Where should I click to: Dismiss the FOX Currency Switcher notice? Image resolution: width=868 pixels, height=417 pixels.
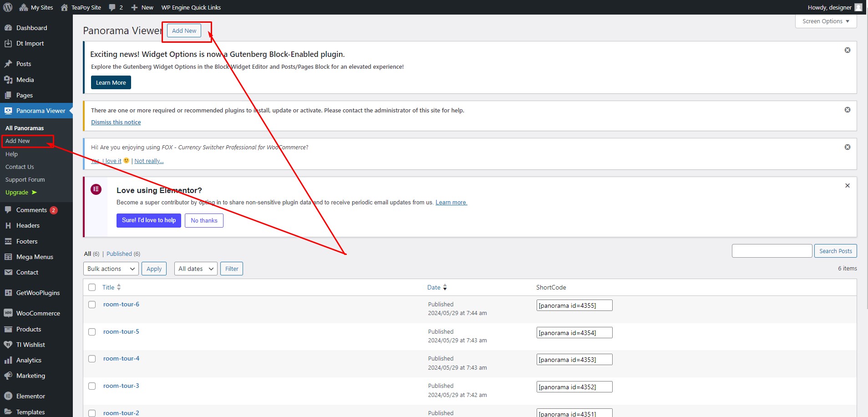pyautogui.click(x=848, y=147)
